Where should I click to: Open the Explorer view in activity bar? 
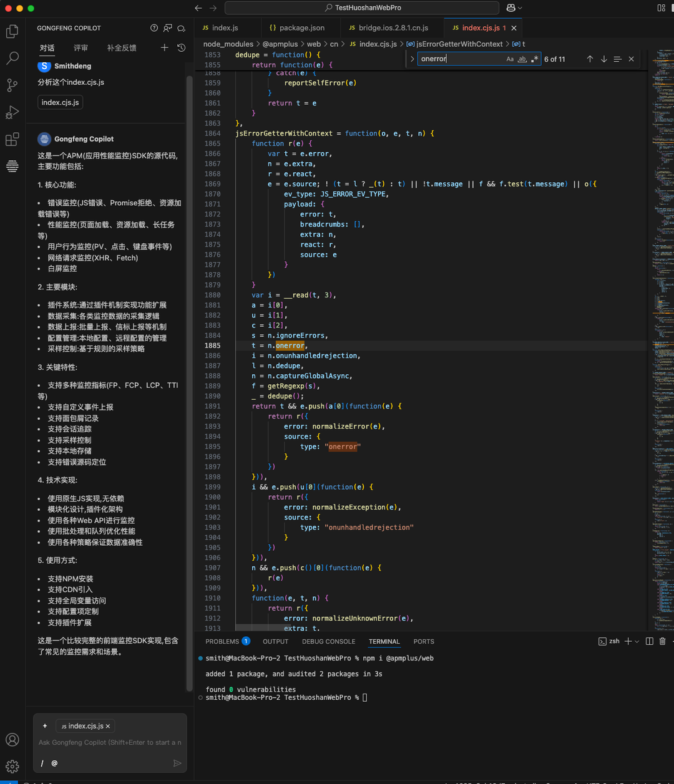(12, 32)
